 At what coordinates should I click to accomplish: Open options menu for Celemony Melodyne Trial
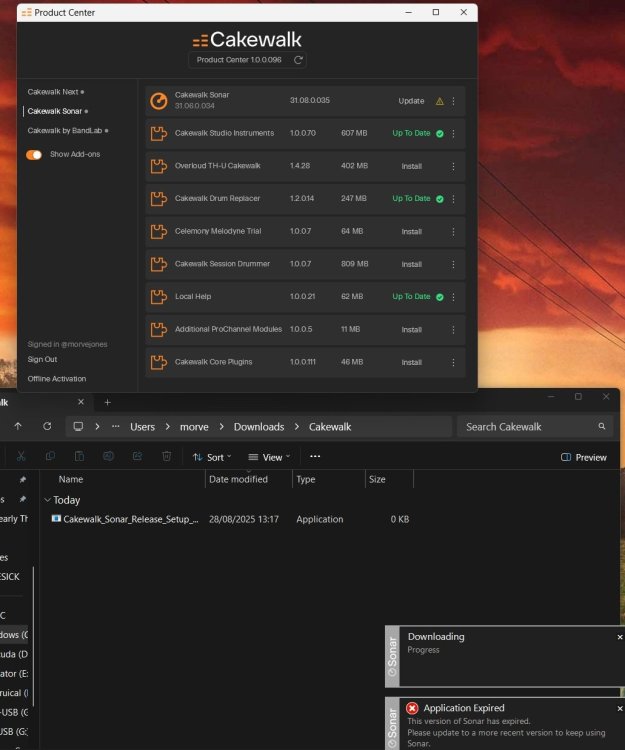coord(453,232)
